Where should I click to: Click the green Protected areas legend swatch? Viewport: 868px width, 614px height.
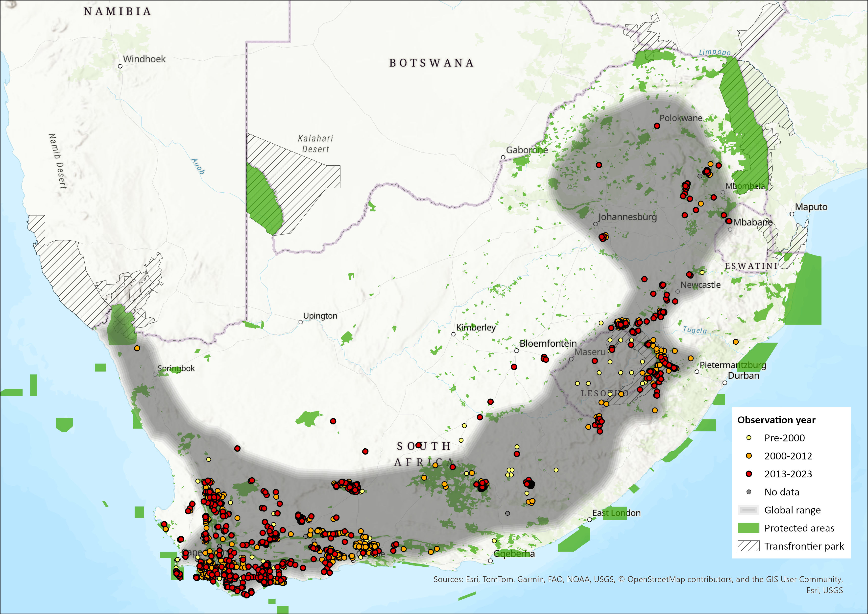(748, 528)
